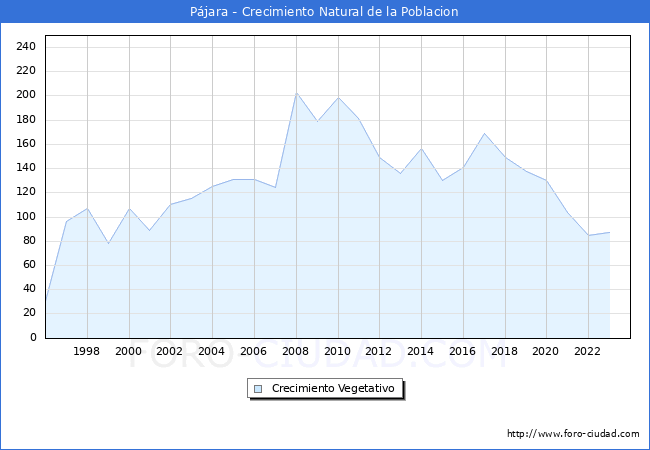
Task: Click the 100 y-axis label
Action: (x=27, y=217)
